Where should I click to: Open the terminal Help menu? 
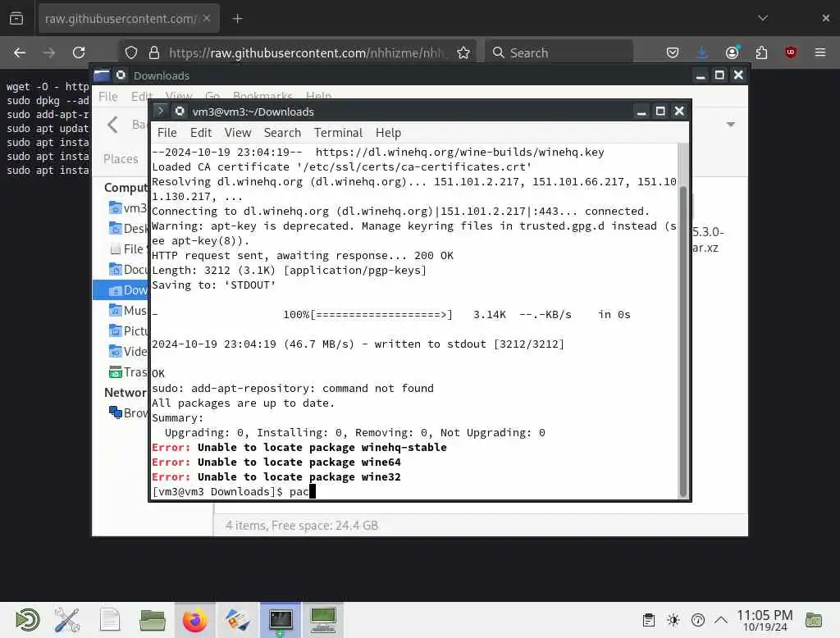coord(388,133)
